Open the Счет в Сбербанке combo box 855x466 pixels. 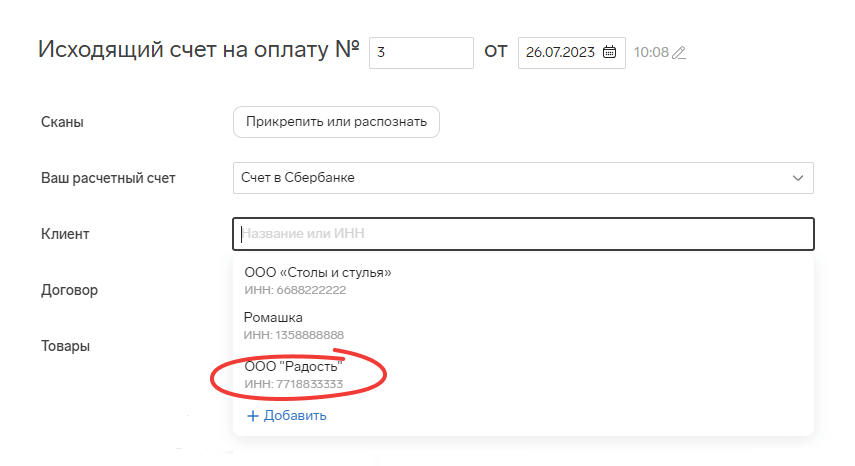pos(523,178)
